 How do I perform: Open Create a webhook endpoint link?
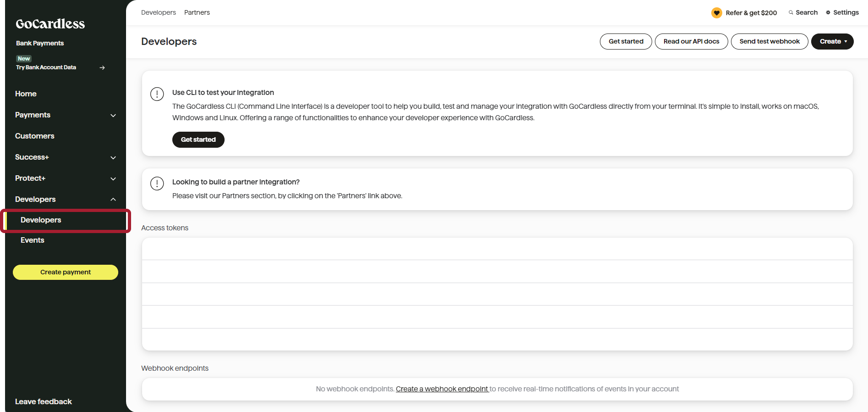point(442,389)
